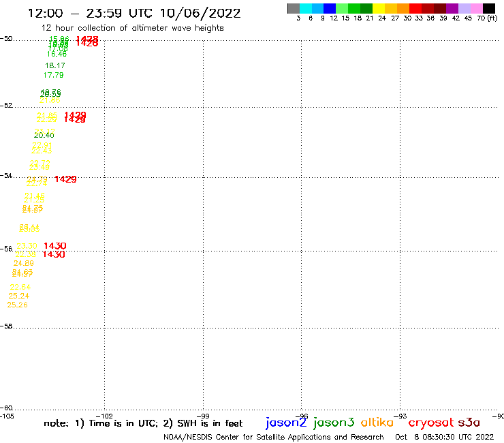
Task: Click the 'Oct 8 08:30:30 UTC 2022' timestamp
Action: [444, 438]
